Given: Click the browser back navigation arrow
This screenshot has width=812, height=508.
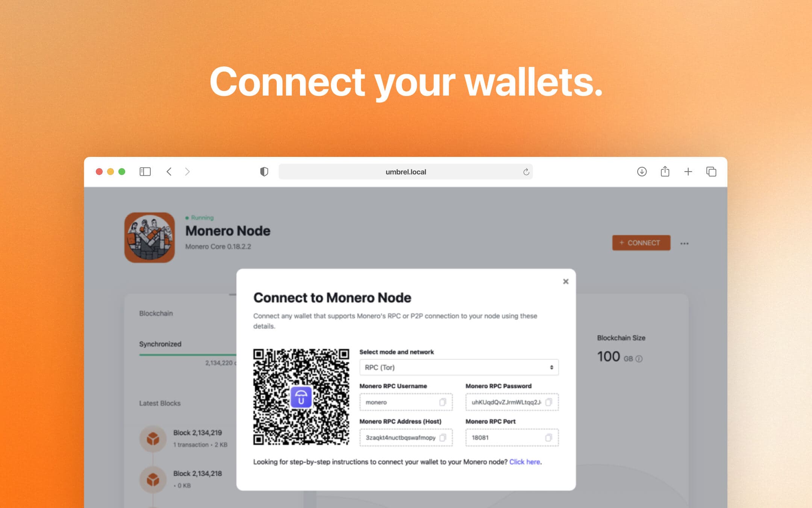Looking at the screenshot, I should click(169, 172).
